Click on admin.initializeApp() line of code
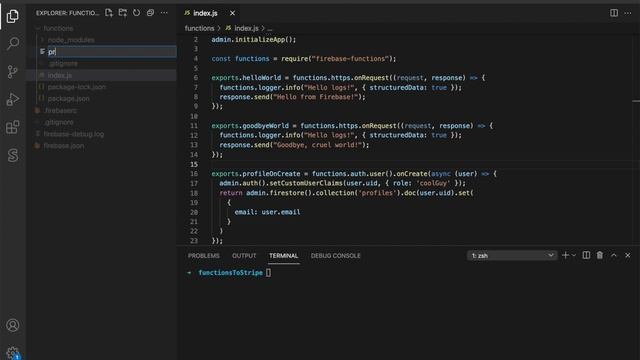This screenshot has height=360, width=640. (253, 40)
